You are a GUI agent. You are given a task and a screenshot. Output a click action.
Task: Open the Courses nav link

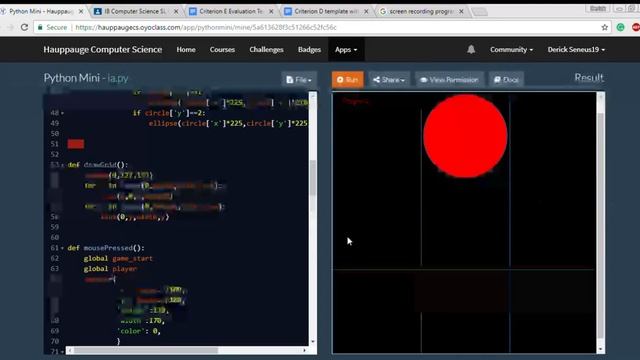tap(222, 49)
